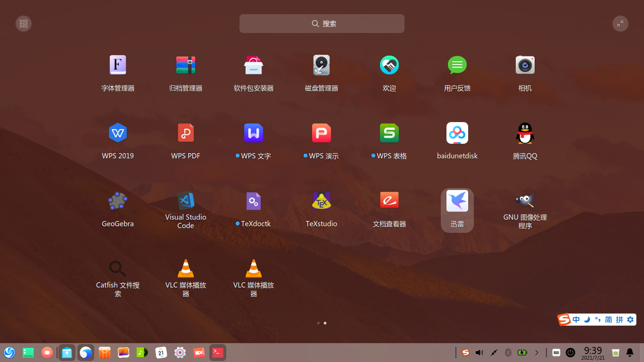Open the network plug tray icon
The image size is (644, 362).
pos(494,353)
